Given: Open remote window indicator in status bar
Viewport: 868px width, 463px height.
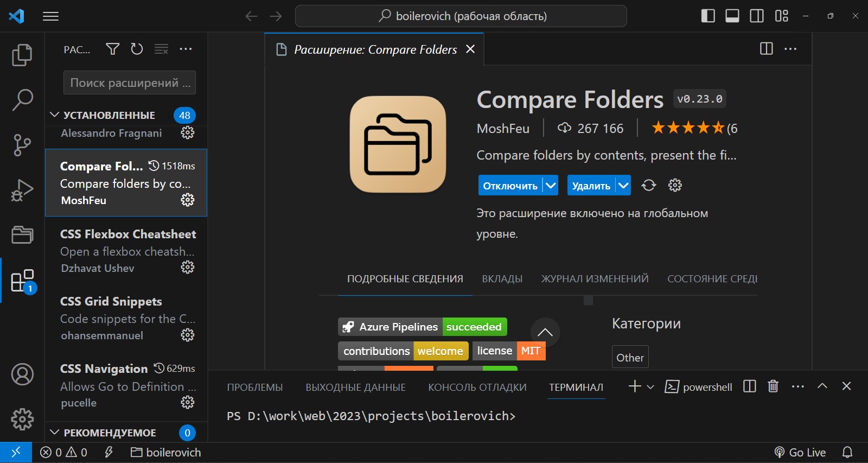Looking at the screenshot, I should tap(16, 452).
